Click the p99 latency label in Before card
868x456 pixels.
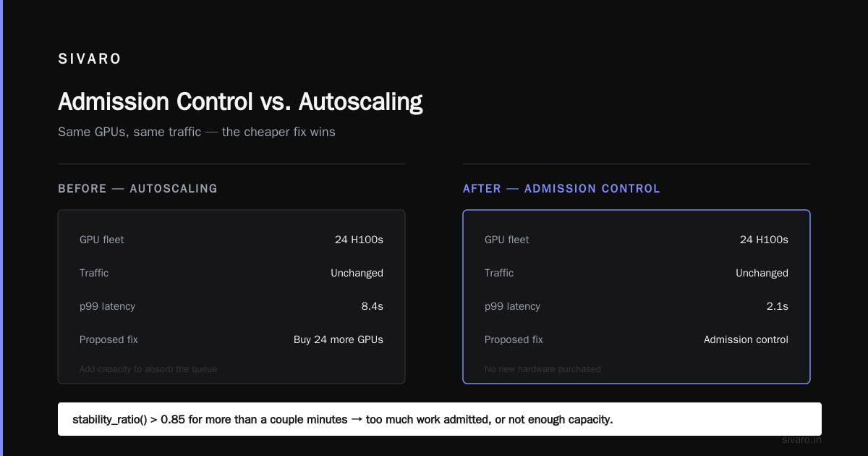[107, 306]
